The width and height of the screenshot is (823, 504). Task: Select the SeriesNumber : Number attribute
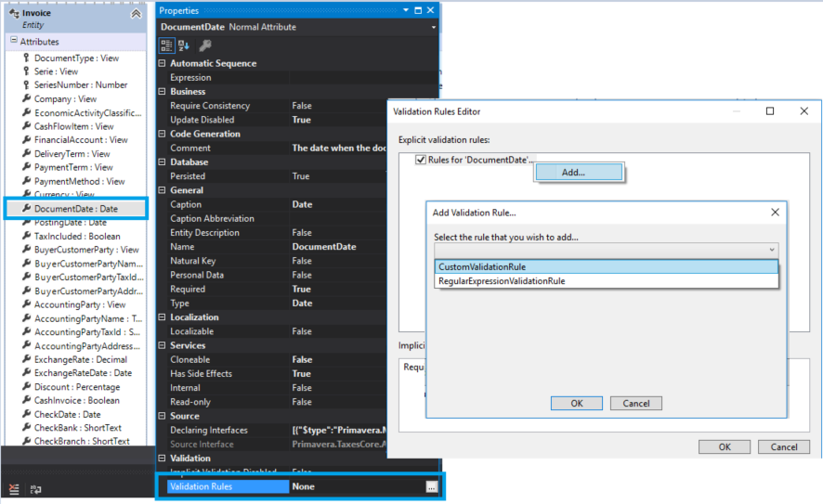point(81,85)
